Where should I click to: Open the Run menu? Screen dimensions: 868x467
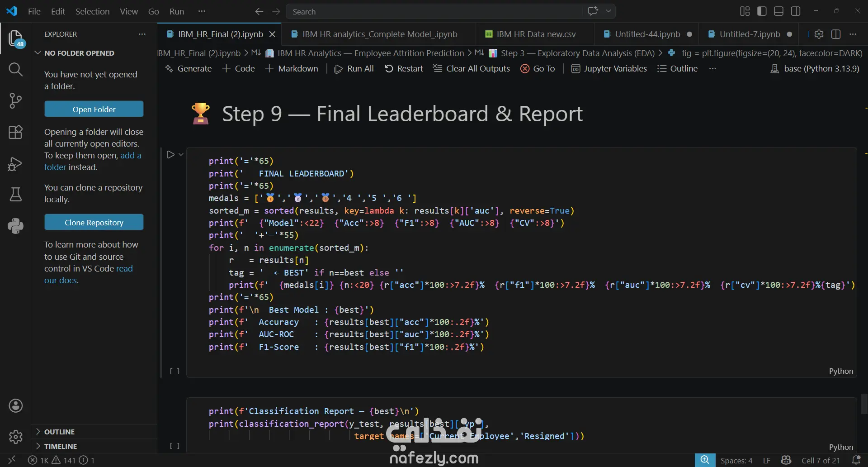[x=177, y=11]
